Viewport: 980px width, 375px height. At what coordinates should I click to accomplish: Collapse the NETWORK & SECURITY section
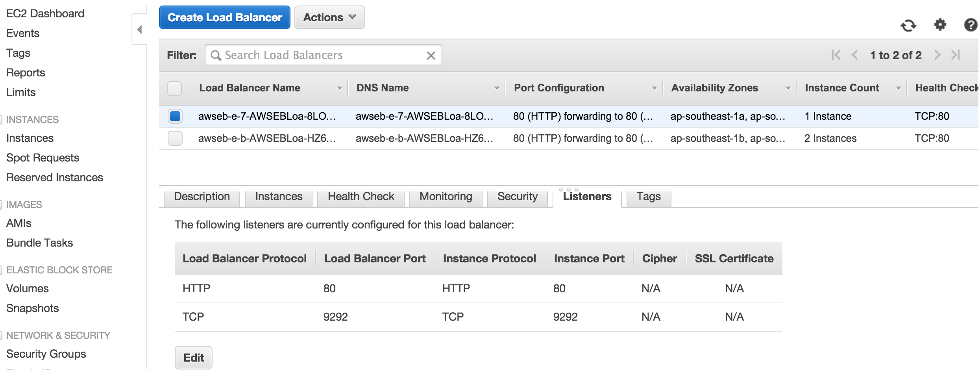tap(2, 335)
